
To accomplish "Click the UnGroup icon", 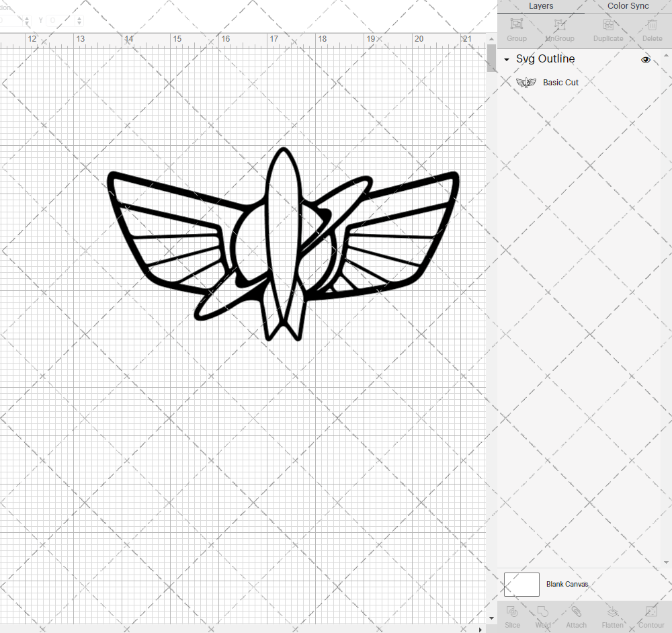I will pyautogui.click(x=559, y=28).
